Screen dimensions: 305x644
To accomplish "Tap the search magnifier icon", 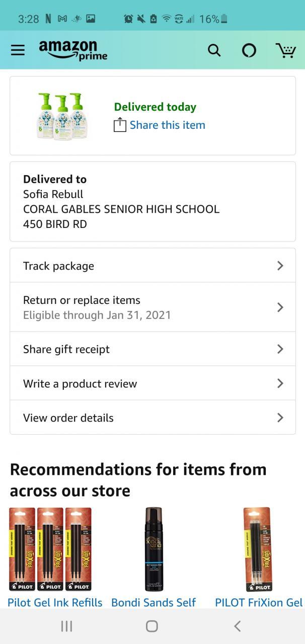I will (x=214, y=50).
